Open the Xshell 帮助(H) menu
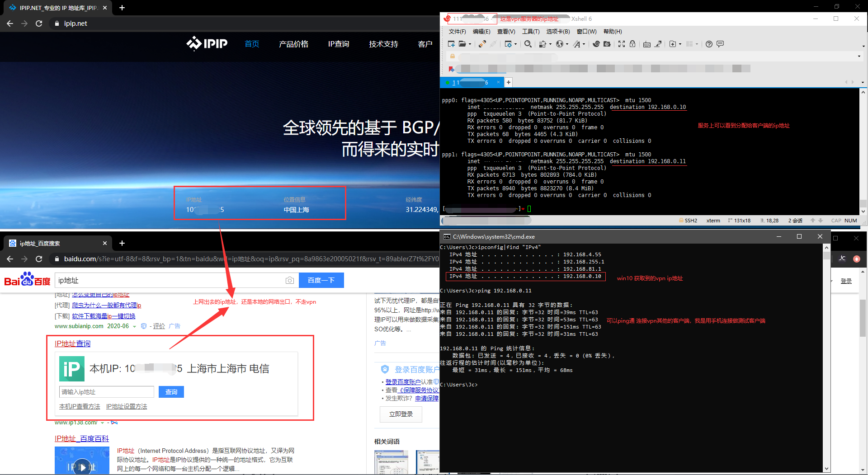The height and width of the screenshot is (475, 868). click(x=613, y=31)
